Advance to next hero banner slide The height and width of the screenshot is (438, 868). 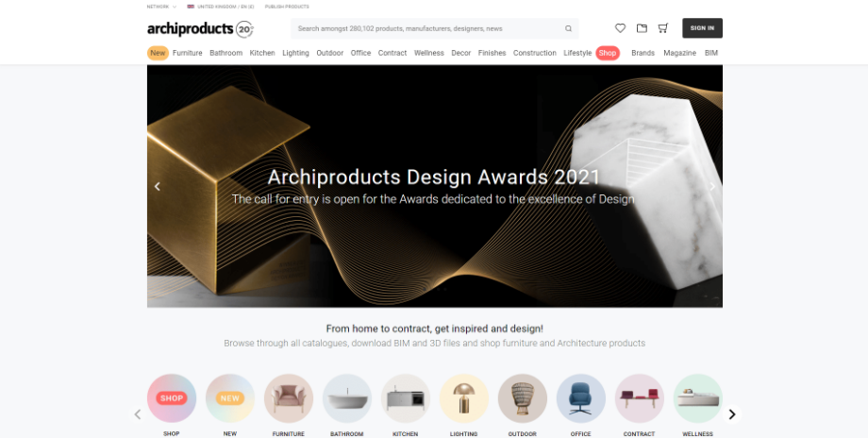point(712,187)
